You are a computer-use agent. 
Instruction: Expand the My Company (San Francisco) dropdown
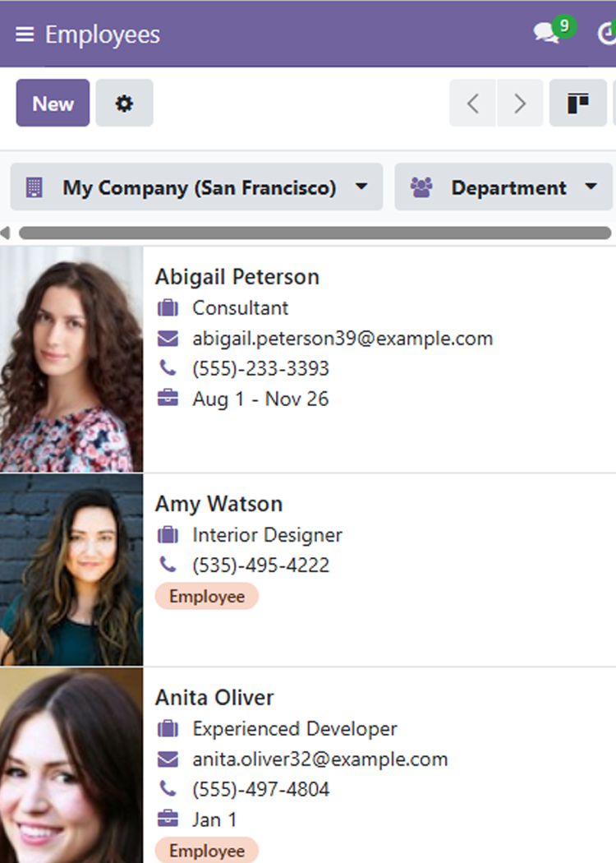[196, 187]
